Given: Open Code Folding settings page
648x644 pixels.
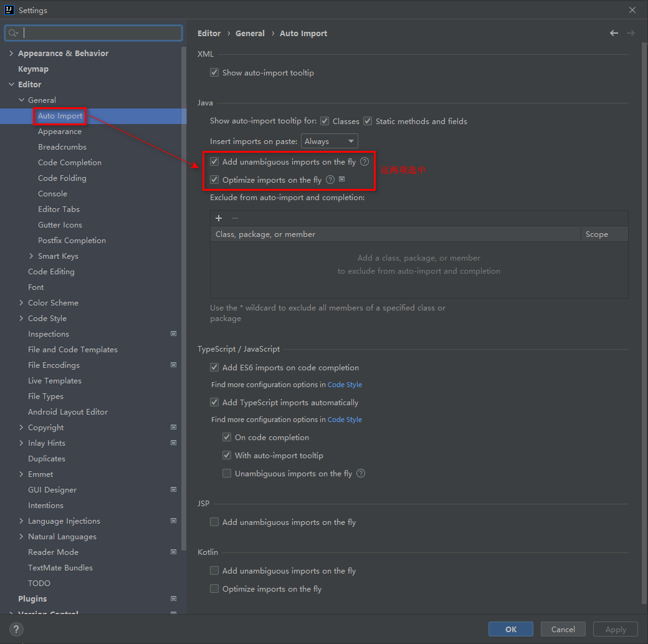Looking at the screenshot, I should pyautogui.click(x=62, y=178).
